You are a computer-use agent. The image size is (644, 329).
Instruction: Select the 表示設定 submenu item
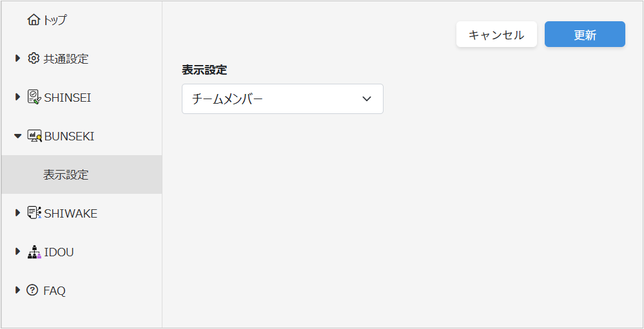66,174
